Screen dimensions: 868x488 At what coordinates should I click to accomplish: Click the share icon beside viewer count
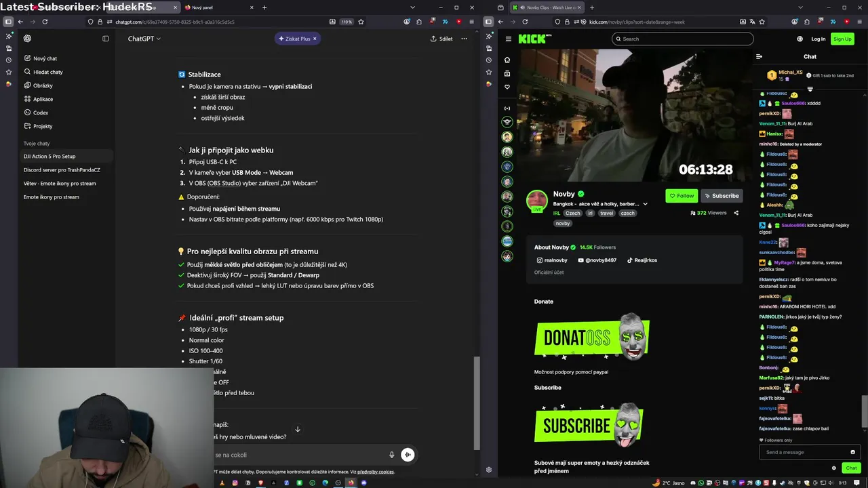[736, 213]
